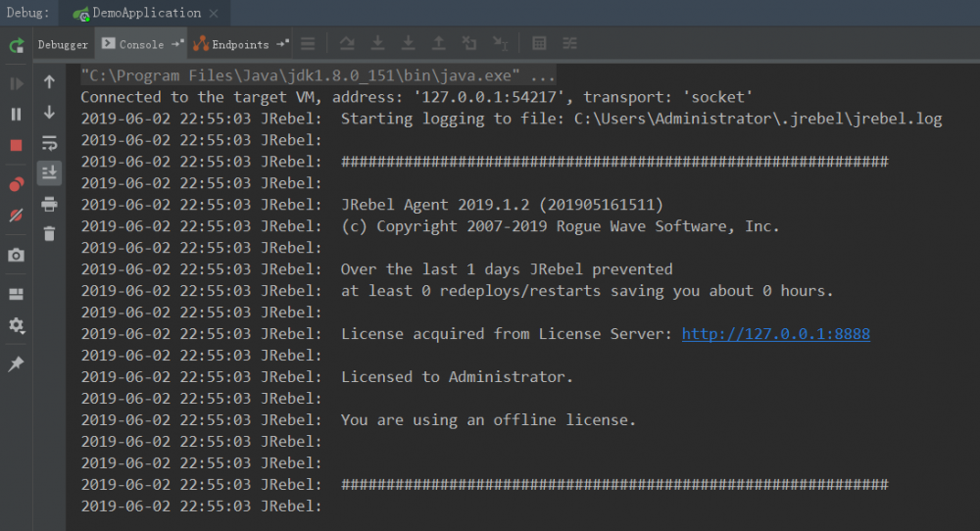
Task: Stop the debug session
Action: click(x=16, y=146)
